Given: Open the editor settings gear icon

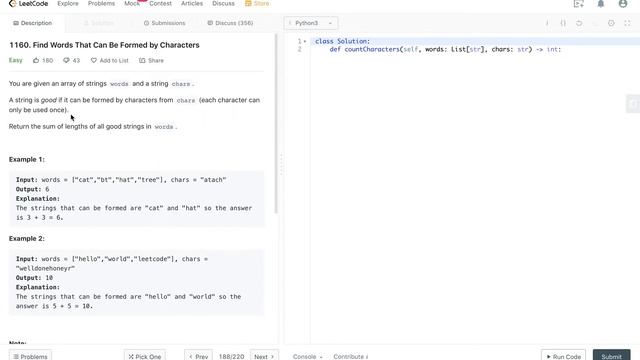Looking at the screenshot, I should tap(611, 23).
